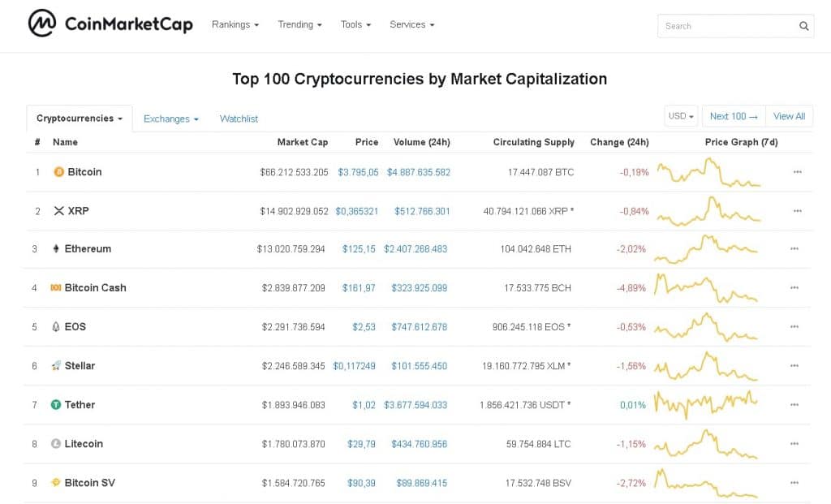Open the USD currency selector
Viewport: 831px width, 504px height.
[681, 116]
